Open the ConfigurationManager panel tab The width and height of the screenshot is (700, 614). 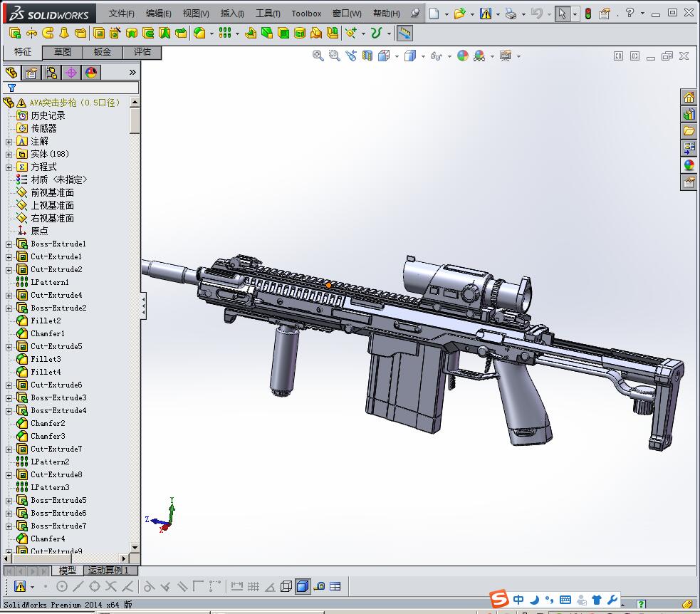(x=51, y=73)
